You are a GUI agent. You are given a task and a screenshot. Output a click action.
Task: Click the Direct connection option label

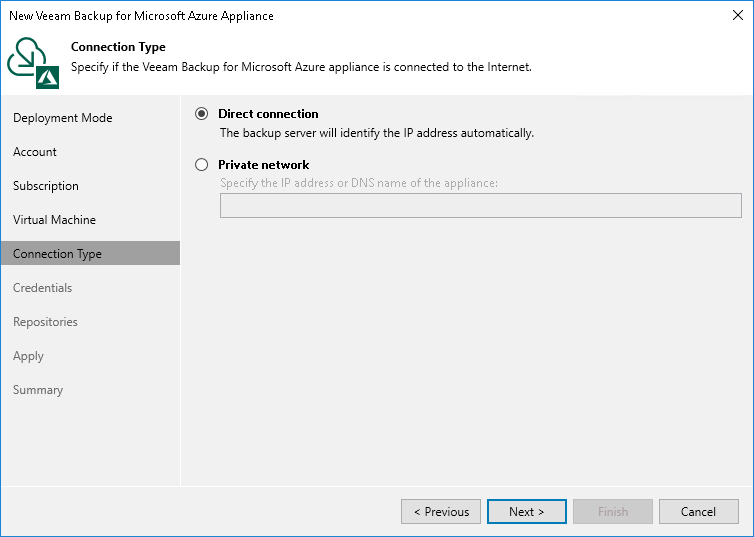pyautogui.click(x=268, y=114)
